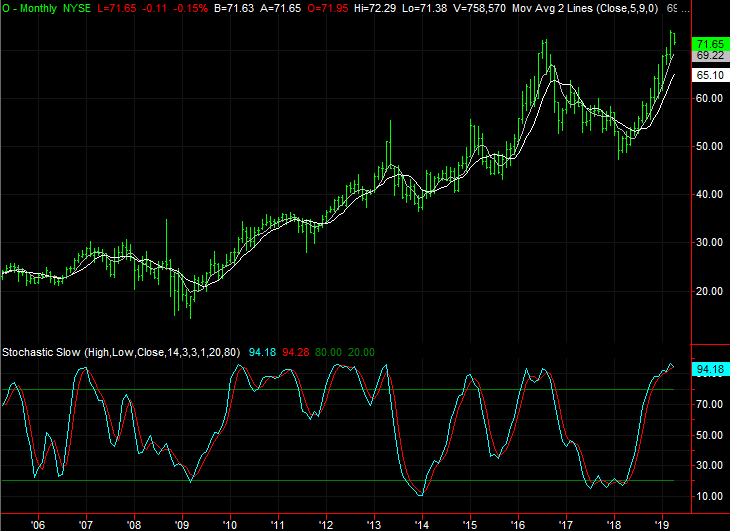Click the red 94.28 stochastic value in header
This screenshot has width=730, height=531.
pyautogui.click(x=297, y=352)
